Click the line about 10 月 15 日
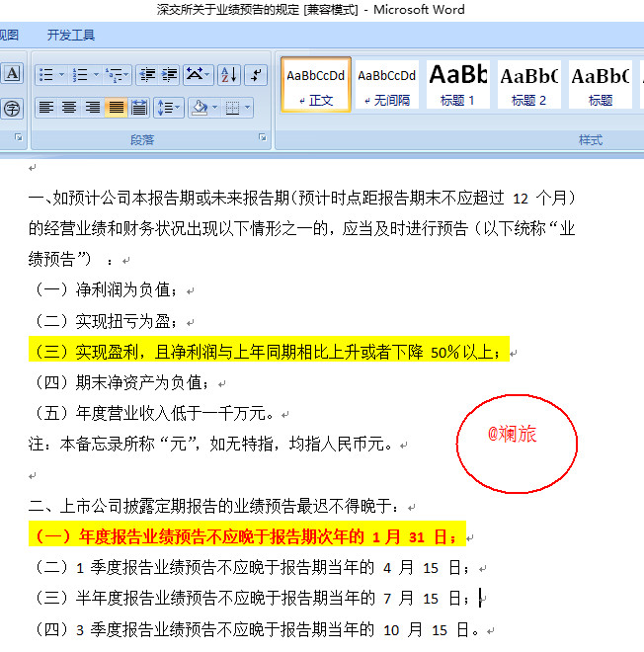This screenshot has height=652, width=644. pos(257,629)
